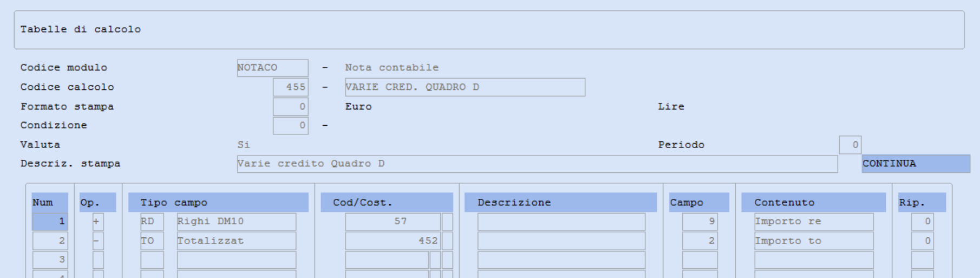Select the Cod/Cost. cell with 452
The height and width of the screenshot is (278, 980).
click(x=393, y=241)
